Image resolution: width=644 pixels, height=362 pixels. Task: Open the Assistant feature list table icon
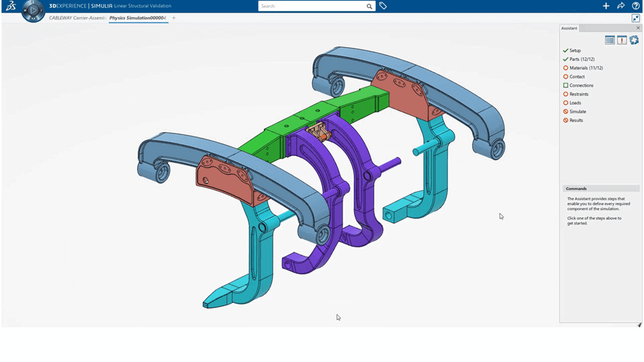pyautogui.click(x=610, y=40)
